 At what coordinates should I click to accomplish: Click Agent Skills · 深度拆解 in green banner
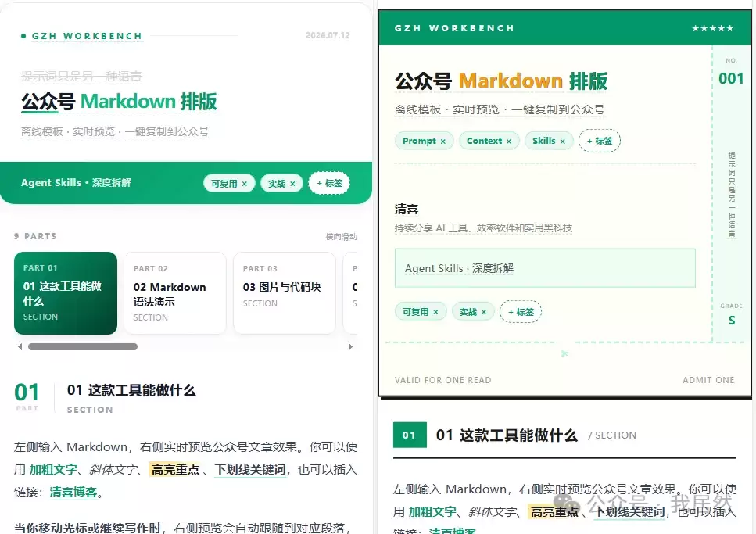(76, 183)
